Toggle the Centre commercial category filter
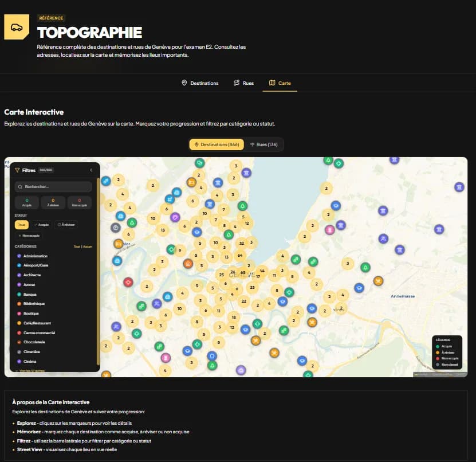 click(36, 333)
